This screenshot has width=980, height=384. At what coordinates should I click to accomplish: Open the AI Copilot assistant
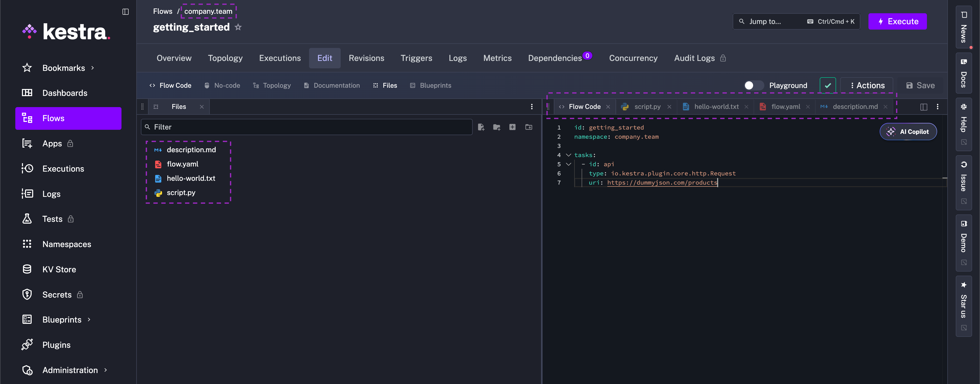click(x=908, y=132)
